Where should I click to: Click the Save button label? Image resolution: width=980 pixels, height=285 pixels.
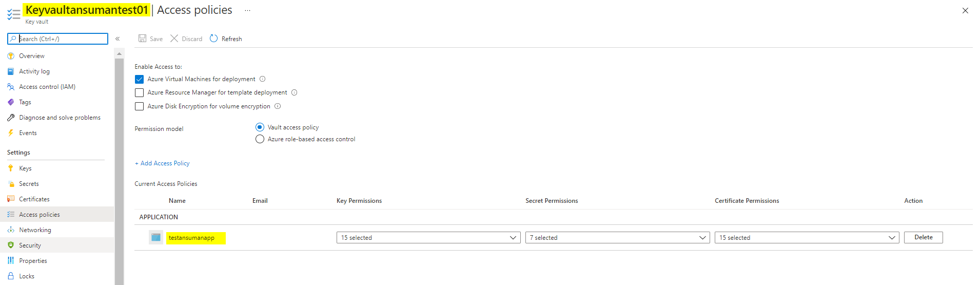tap(156, 39)
